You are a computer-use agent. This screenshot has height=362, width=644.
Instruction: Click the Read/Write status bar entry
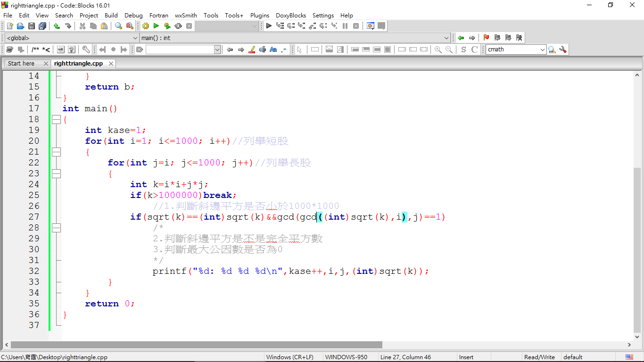click(x=539, y=357)
